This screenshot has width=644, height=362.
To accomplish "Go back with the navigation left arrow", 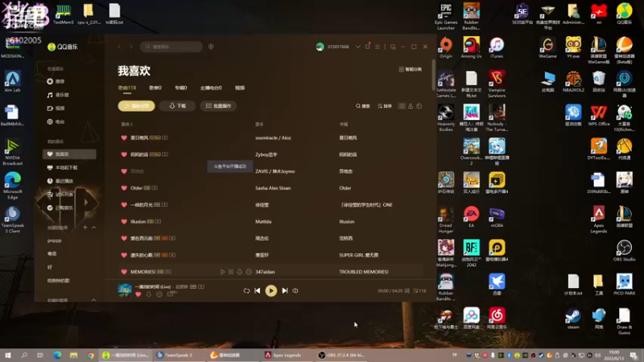I will pyautogui.click(x=119, y=47).
